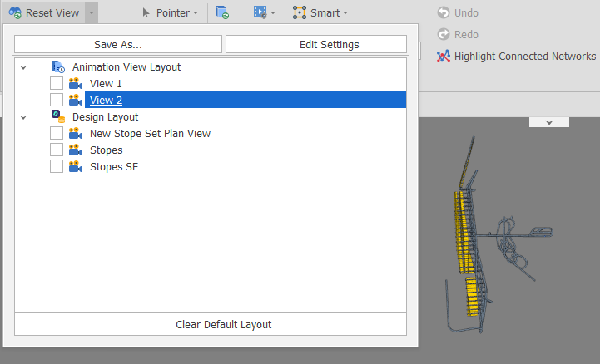Click Highlight Connected Networks
This screenshot has height=364, width=600.
(x=516, y=57)
